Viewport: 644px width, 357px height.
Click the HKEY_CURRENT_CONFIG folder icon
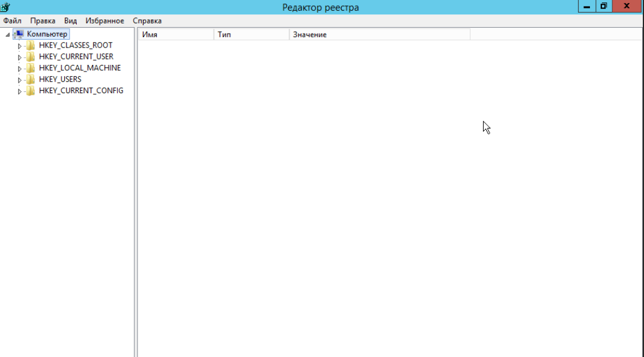click(x=31, y=91)
